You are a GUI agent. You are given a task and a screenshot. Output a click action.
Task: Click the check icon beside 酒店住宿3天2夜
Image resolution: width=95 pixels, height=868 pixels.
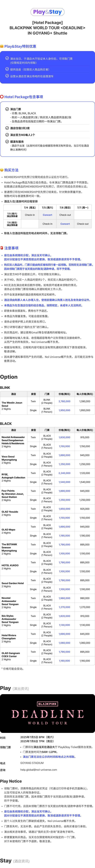pyautogui.click(x=7, y=128)
